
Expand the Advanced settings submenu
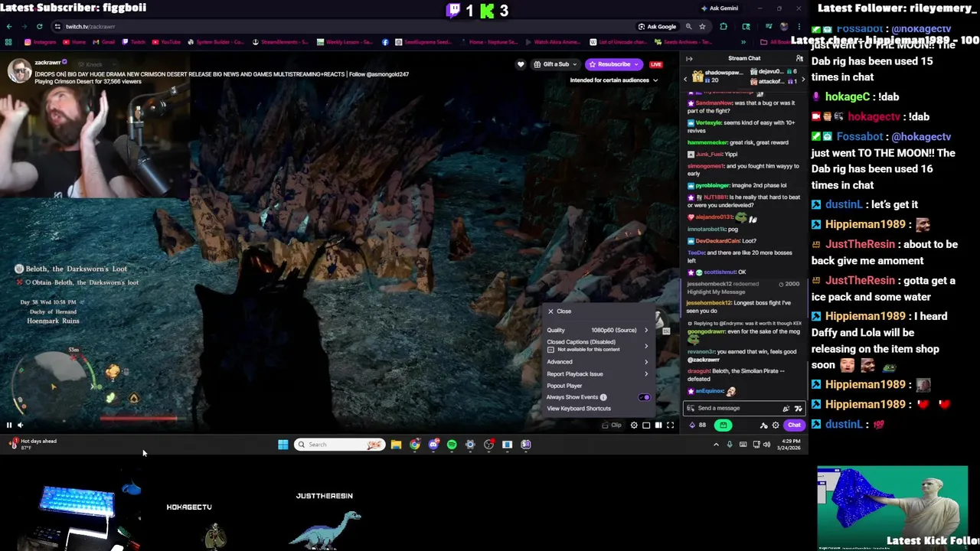597,362
